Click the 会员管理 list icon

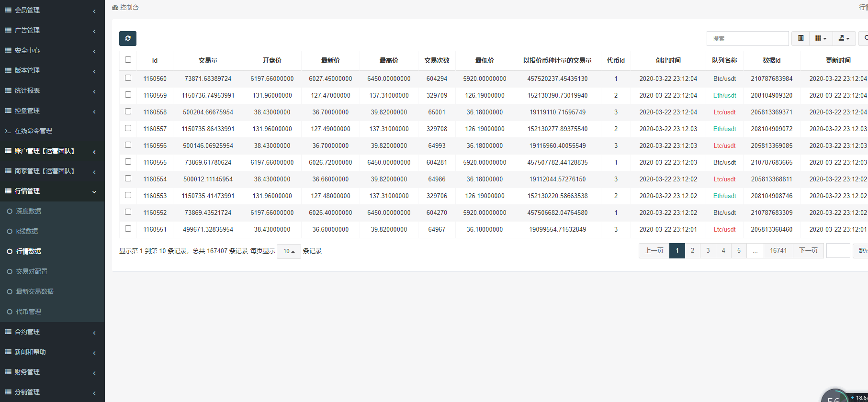click(x=8, y=10)
